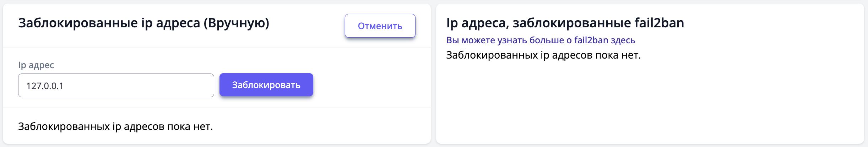Click the word "здесь" in the fail2ban link
The width and height of the screenshot is (868, 147).
click(x=623, y=40)
